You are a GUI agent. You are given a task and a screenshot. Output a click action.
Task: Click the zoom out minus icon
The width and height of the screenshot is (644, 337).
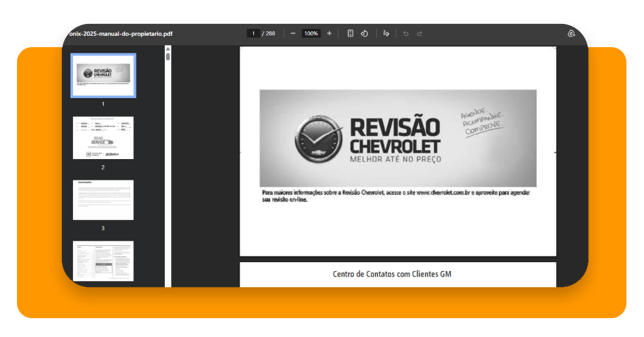pos(293,34)
